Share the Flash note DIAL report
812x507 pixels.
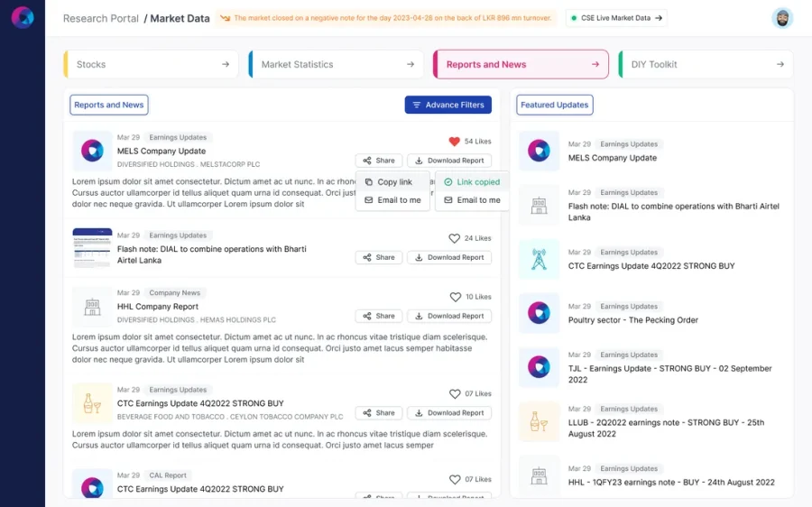(379, 257)
